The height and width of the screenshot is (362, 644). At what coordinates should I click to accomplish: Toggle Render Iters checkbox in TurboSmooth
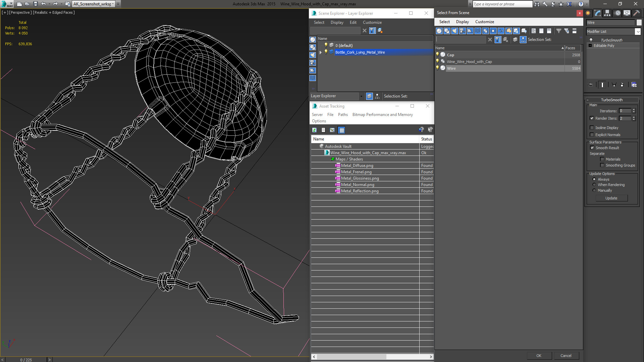(x=592, y=118)
